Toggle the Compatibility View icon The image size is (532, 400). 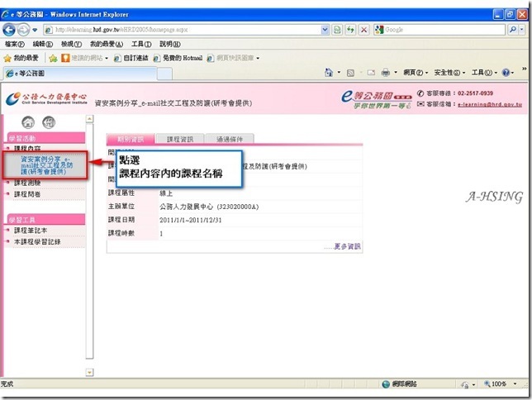[337, 30]
